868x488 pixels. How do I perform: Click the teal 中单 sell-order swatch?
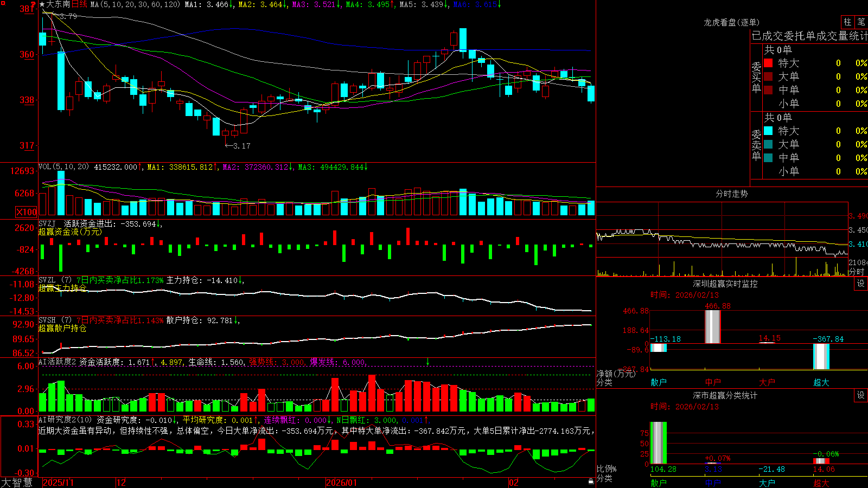[x=768, y=158]
